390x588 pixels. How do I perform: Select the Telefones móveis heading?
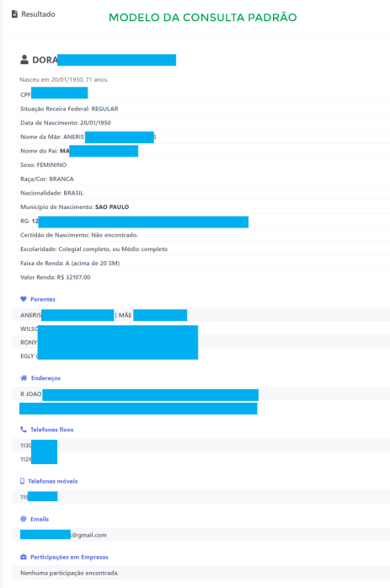point(53,481)
